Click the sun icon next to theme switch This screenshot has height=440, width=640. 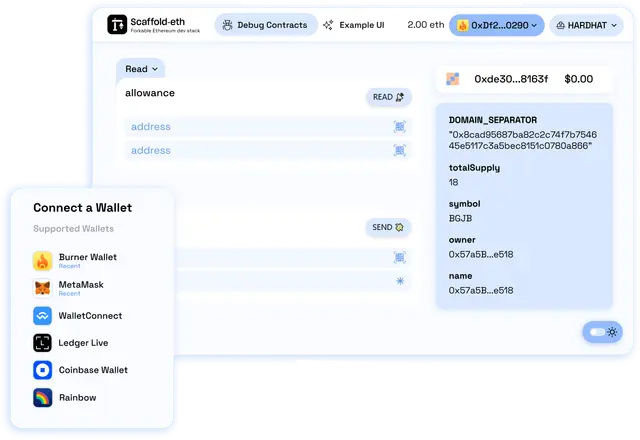pyautogui.click(x=612, y=332)
